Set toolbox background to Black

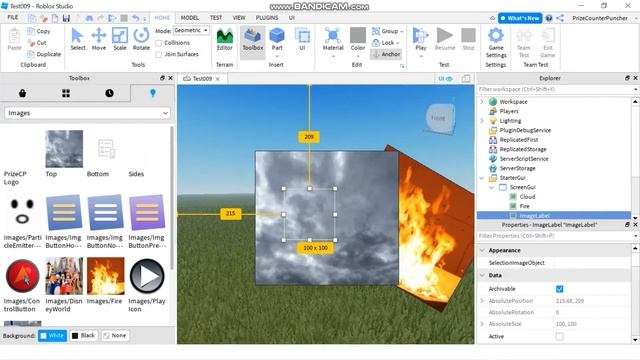[84, 336]
